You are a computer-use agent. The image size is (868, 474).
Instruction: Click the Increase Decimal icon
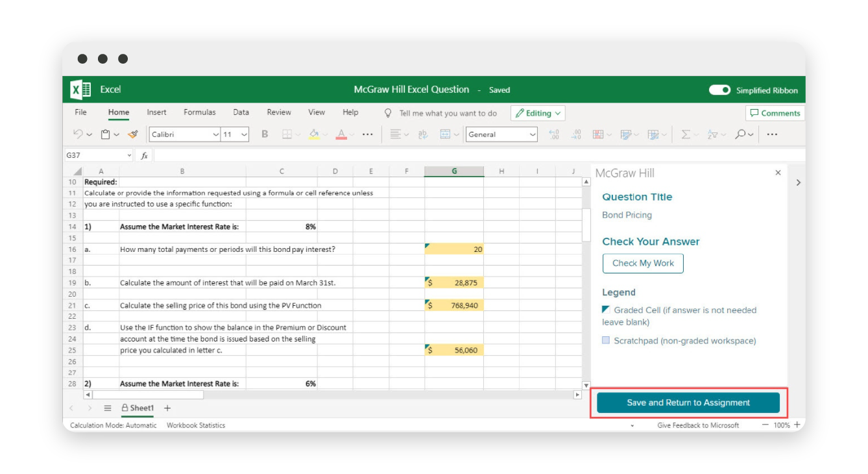pos(553,134)
